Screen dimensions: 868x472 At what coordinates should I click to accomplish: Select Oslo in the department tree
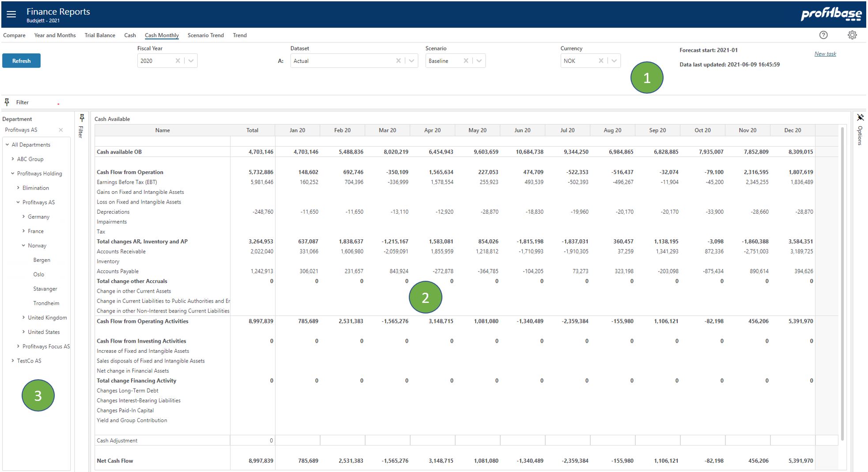[38, 274]
